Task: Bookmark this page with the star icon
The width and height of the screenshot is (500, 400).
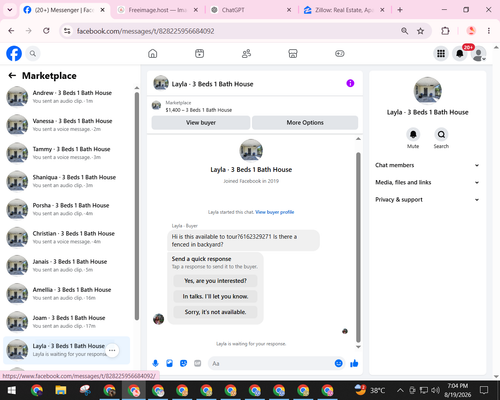Action: (x=420, y=31)
